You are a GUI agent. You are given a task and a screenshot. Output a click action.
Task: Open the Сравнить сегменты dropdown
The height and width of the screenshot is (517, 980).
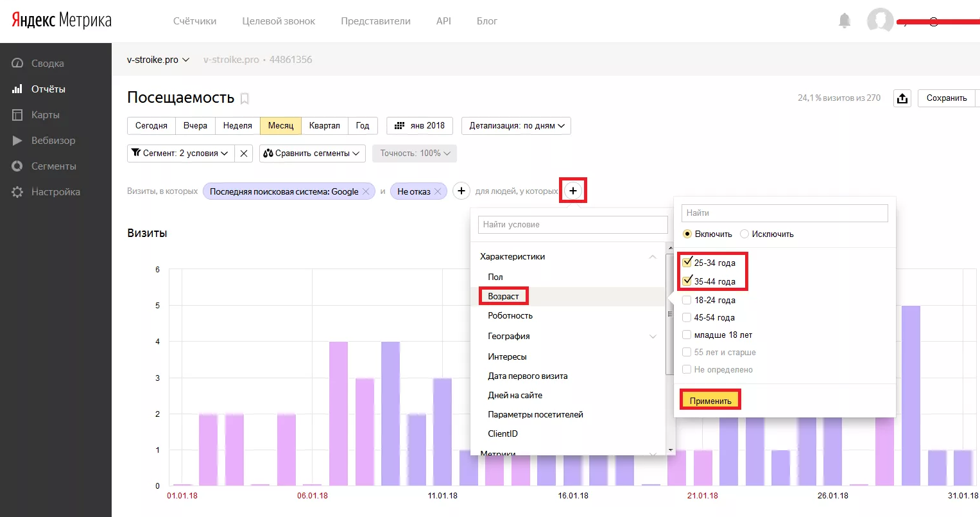point(312,153)
